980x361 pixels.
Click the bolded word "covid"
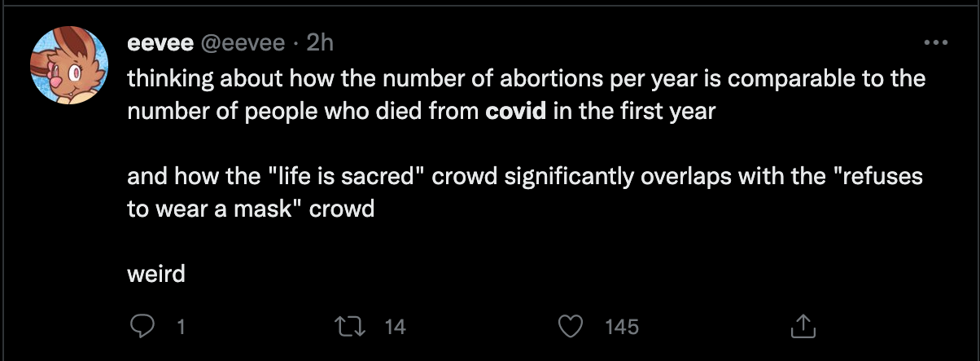tap(515, 111)
